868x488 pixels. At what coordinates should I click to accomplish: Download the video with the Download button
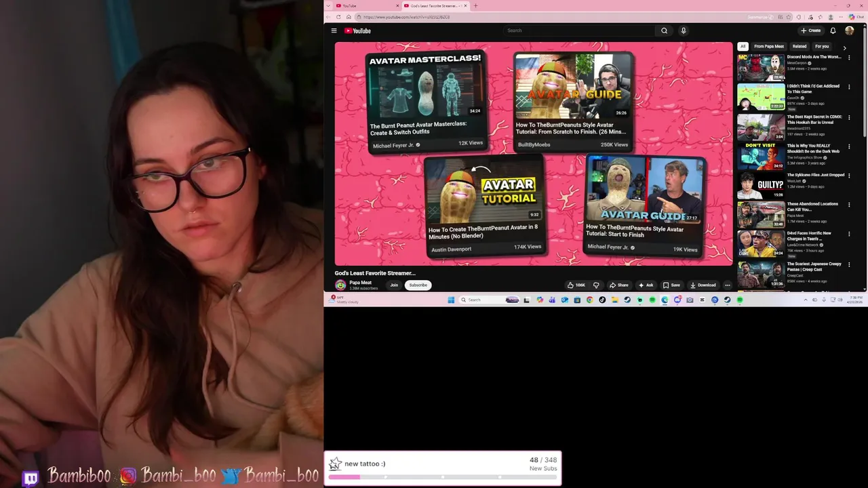703,285
